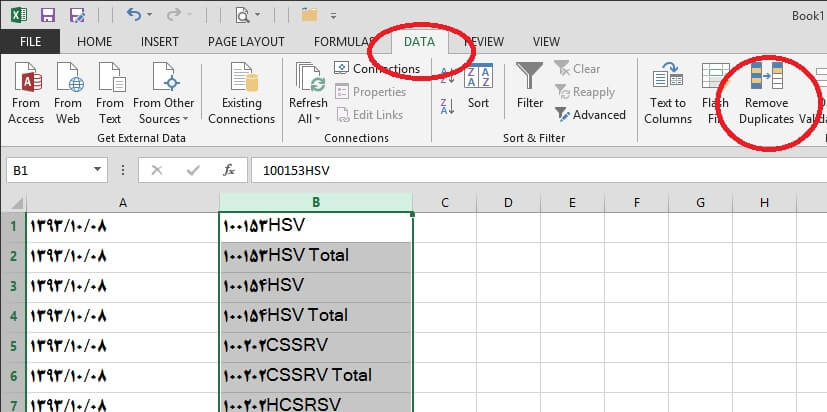Open Print Preview icon in Quick Access toolbar

pos(243,15)
